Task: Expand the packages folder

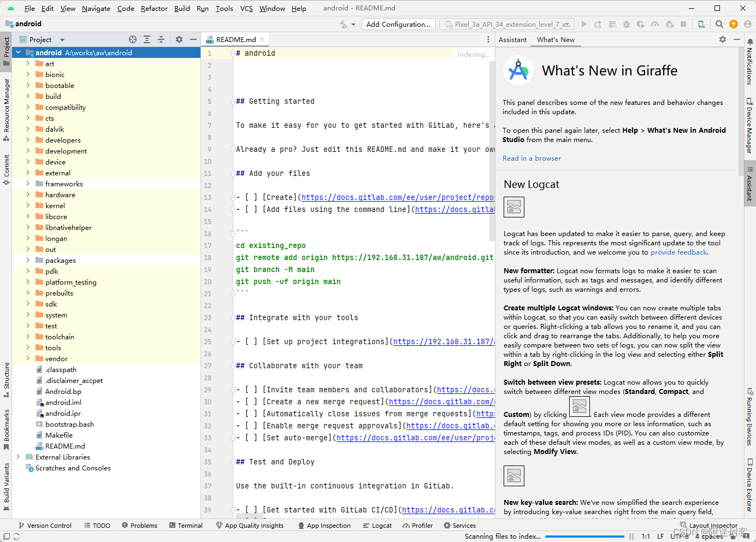Action: [28, 260]
